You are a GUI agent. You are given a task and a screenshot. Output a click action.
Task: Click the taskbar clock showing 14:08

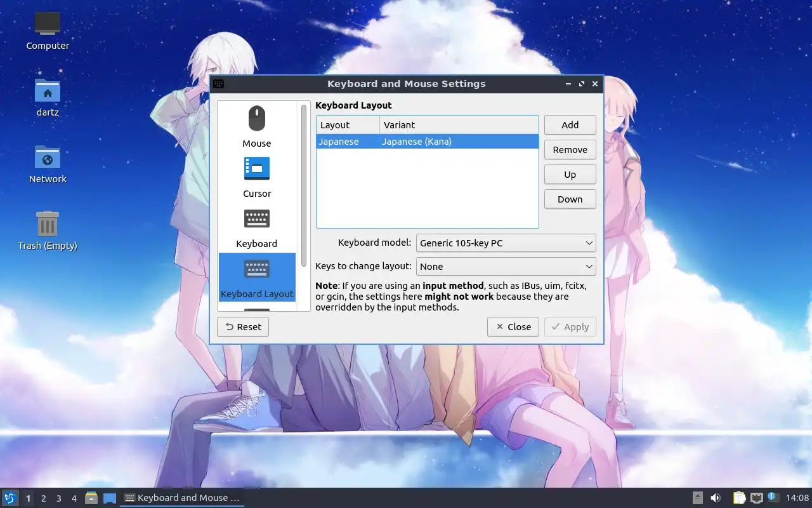pos(797,498)
